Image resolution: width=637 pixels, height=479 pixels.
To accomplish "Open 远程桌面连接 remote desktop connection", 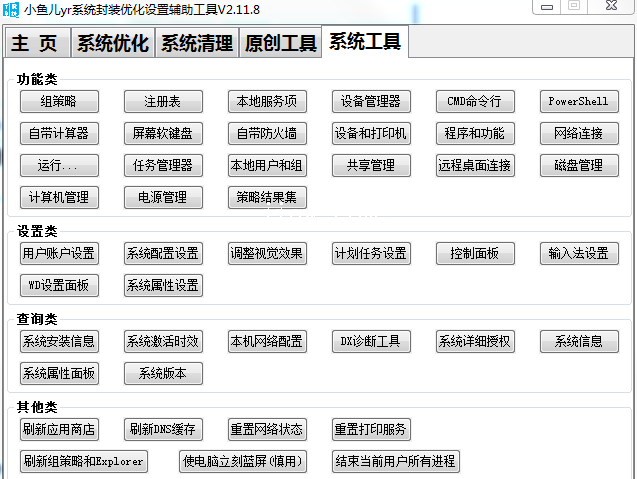I will 475,166.
